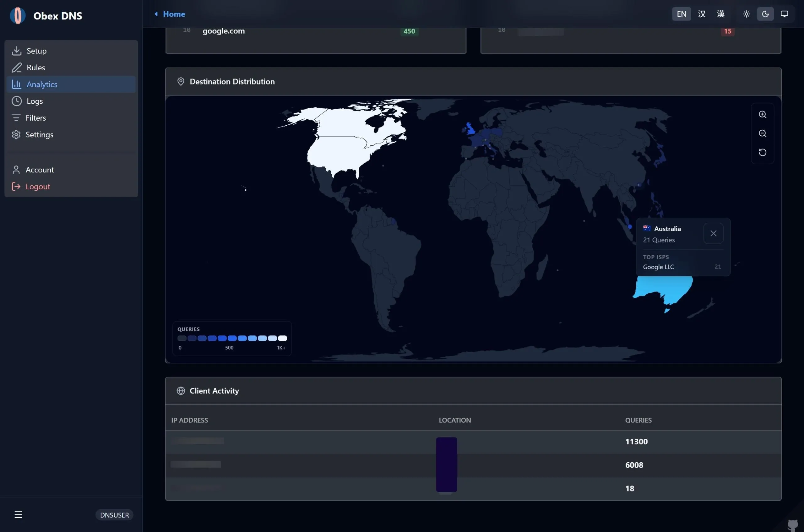This screenshot has width=804, height=532.
Task: Zoom out on the map
Action: [x=762, y=133]
